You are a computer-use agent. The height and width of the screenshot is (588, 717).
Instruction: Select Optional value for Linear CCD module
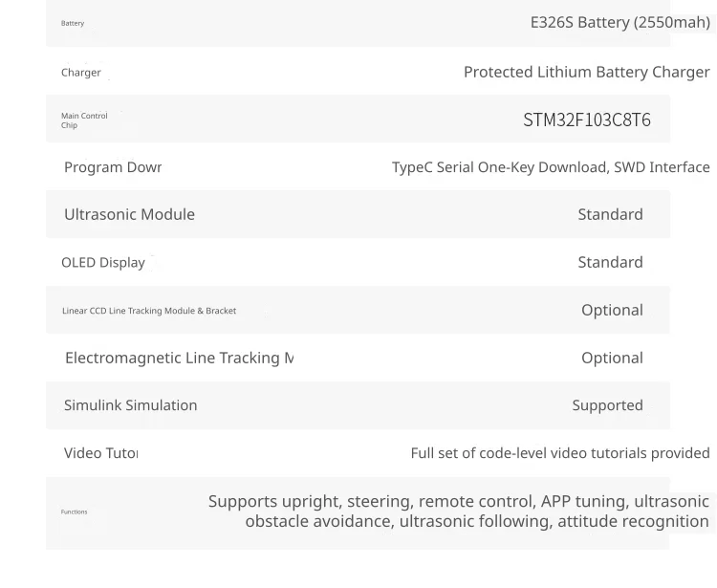[612, 311]
